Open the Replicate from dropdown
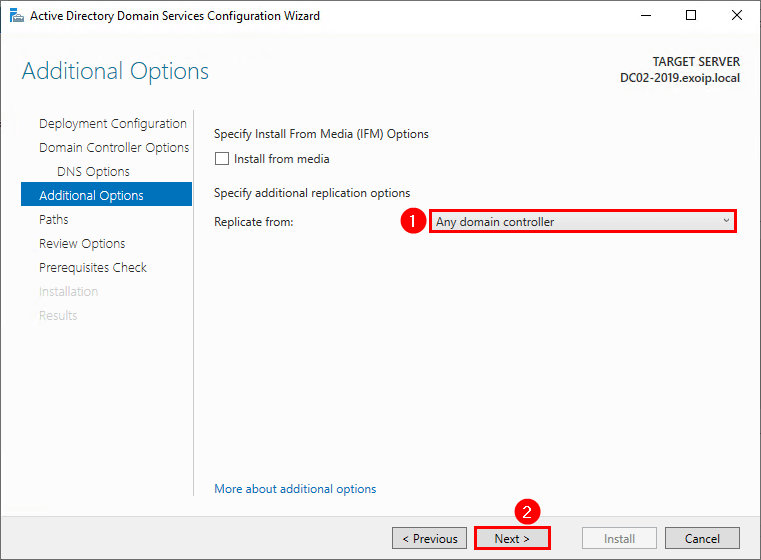This screenshot has height=560, width=761. [582, 222]
